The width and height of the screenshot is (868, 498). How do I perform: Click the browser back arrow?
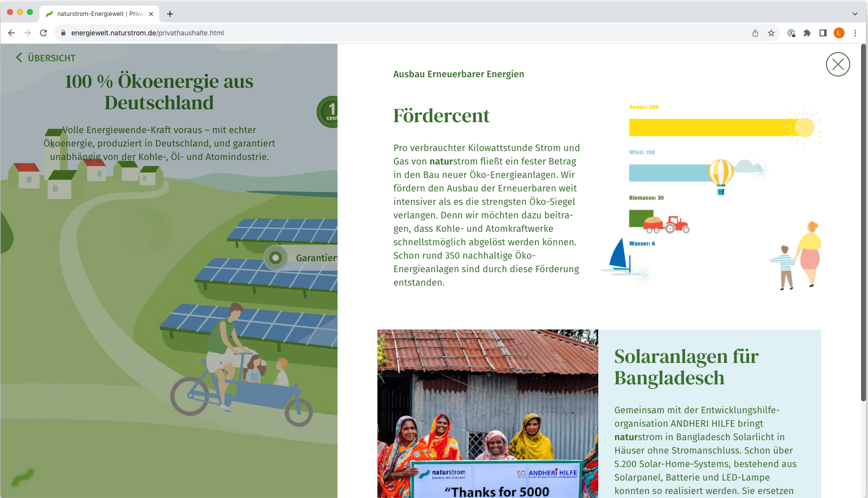pyautogui.click(x=11, y=33)
